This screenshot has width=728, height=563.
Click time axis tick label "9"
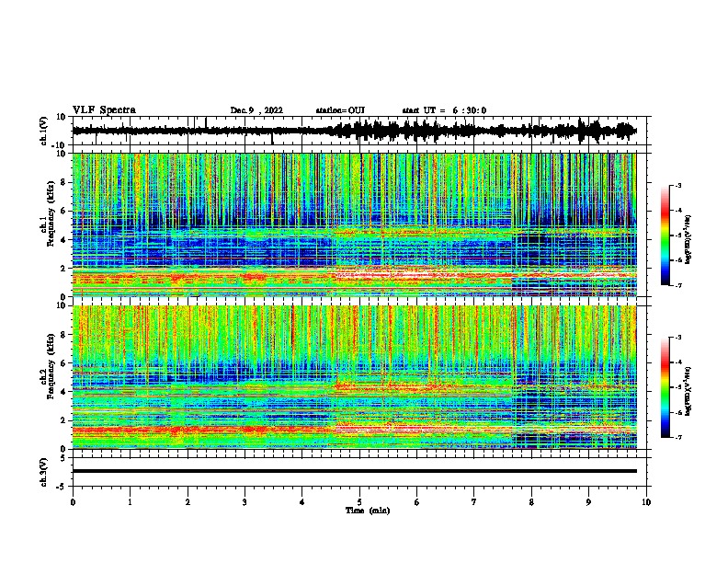[588, 502]
